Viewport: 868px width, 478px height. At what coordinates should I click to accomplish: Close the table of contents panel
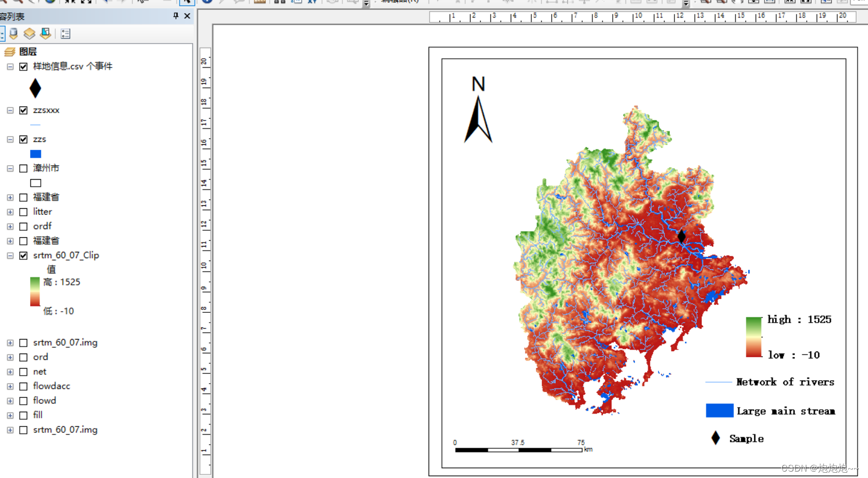(187, 16)
